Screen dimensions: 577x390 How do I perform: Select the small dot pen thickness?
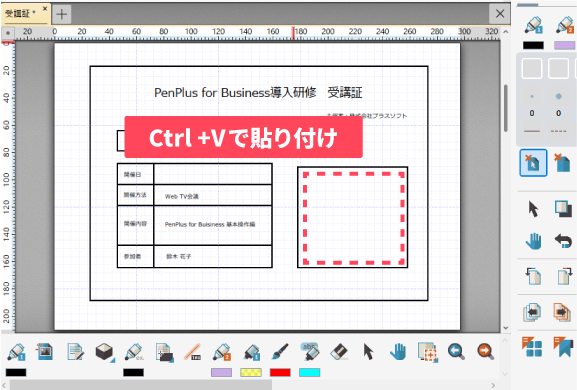pos(532,96)
